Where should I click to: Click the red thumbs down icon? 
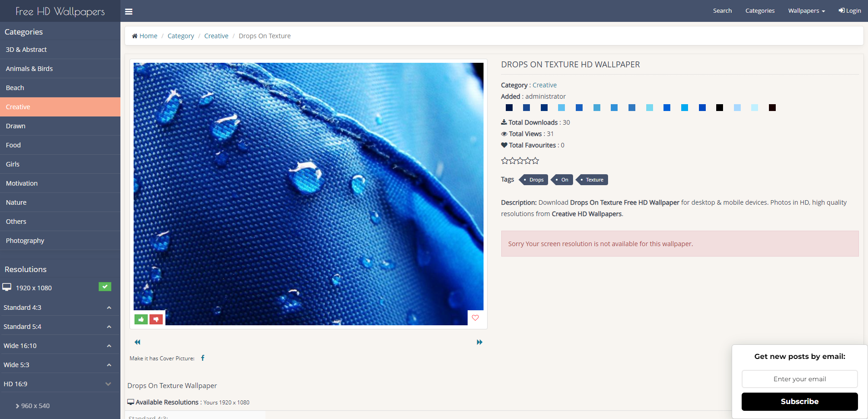156,319
